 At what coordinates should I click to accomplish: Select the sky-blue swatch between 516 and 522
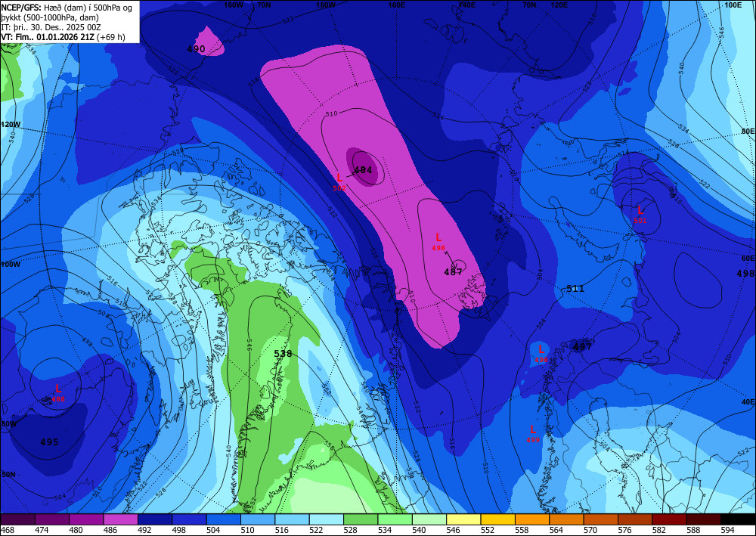click(x=292, y=519)
